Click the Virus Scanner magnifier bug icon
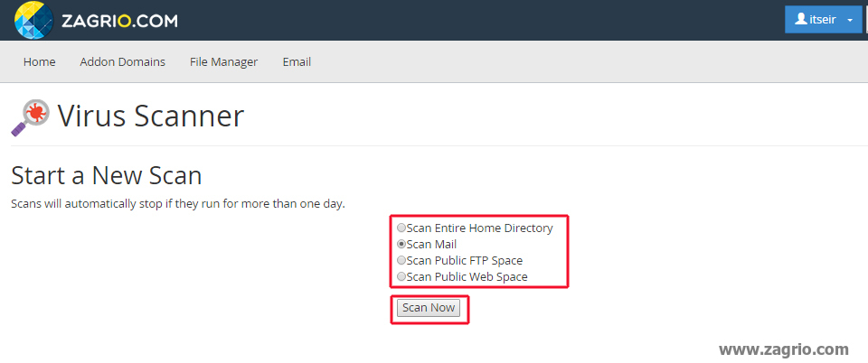868x363 pixels. click(31, 117)
